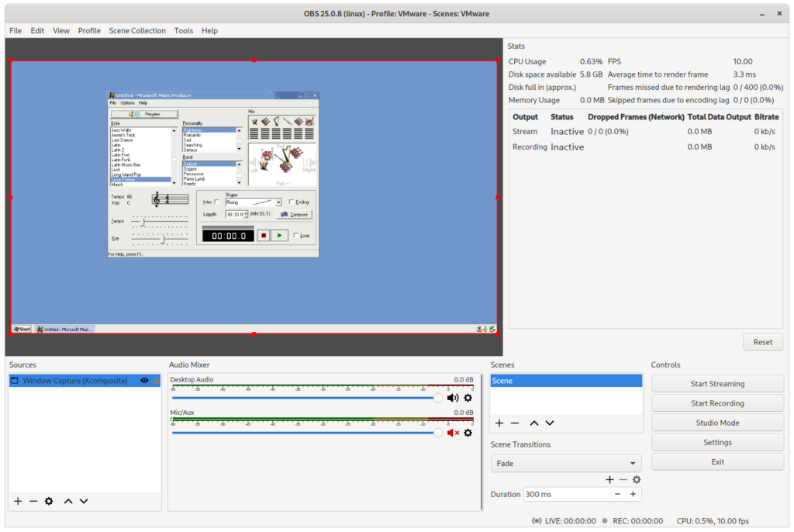794x532 pixels.
Task: Click Compose button in Music Producer preview
Action: click(x=294, y=214)
